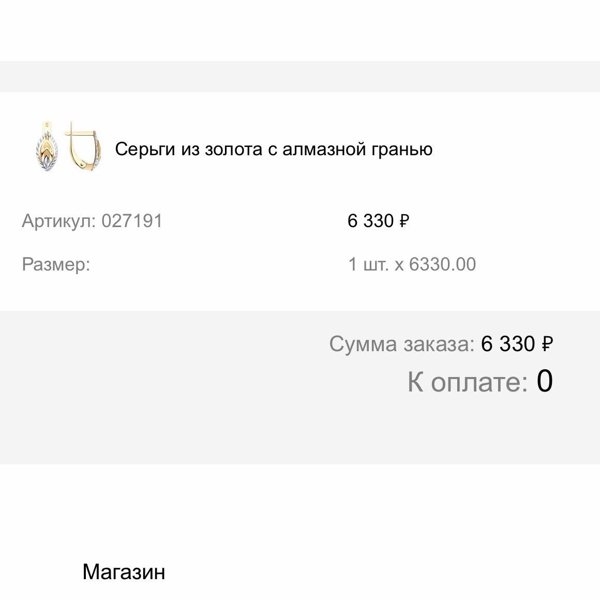Image resolution: width=600 pixels, height=600 pixels.
Task: Open the gold earrings product thumbnail
Action: point(68,146)
